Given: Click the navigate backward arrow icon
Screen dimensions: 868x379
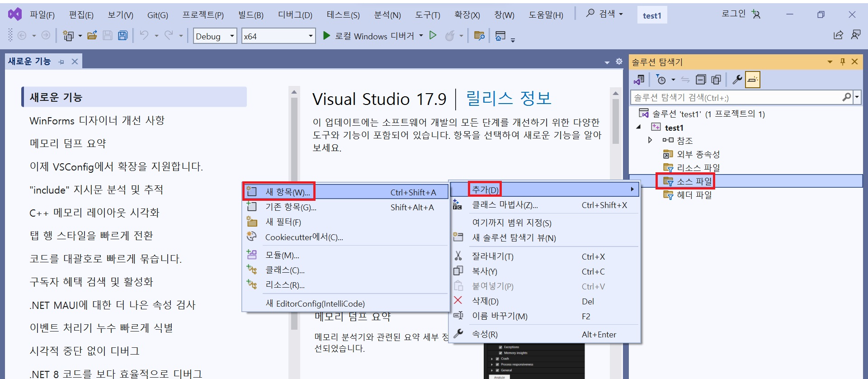Looking at the screenshot, I should [22, 35].
